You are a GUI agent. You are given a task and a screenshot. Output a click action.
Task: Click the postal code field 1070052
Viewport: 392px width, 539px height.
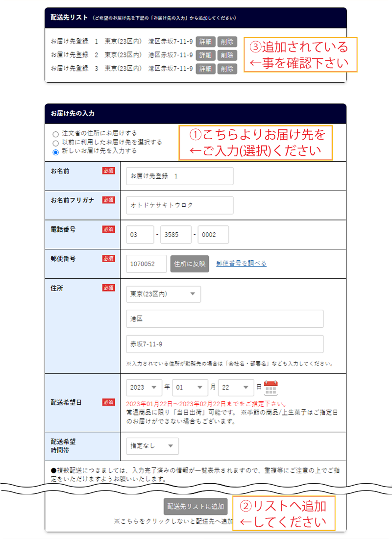tap(146, 264)
